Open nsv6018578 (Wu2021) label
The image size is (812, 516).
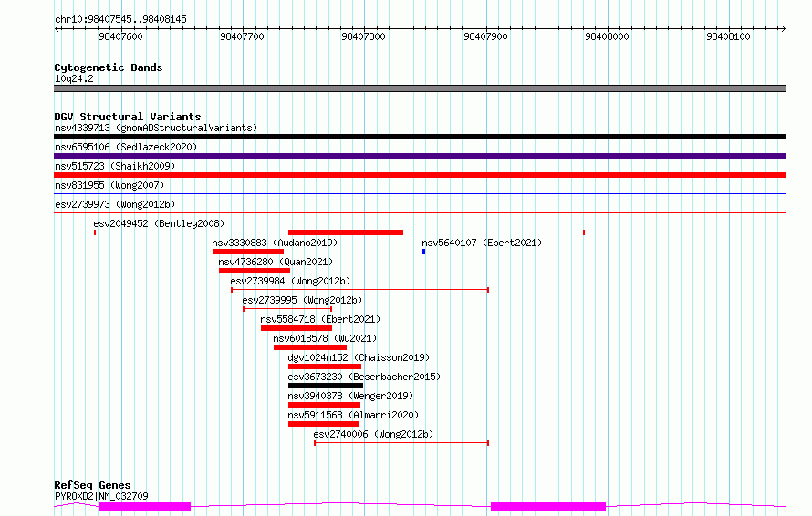pos(325,338)
